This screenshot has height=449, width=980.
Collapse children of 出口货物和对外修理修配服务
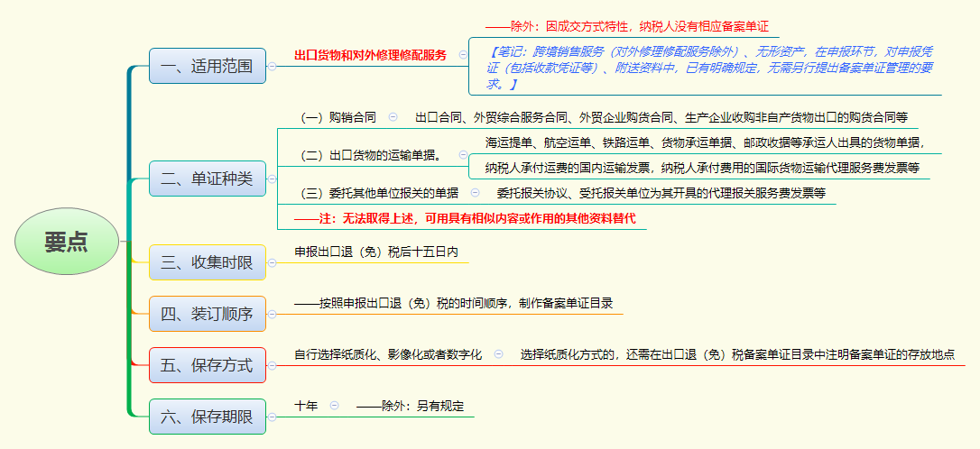coord(463,55)
